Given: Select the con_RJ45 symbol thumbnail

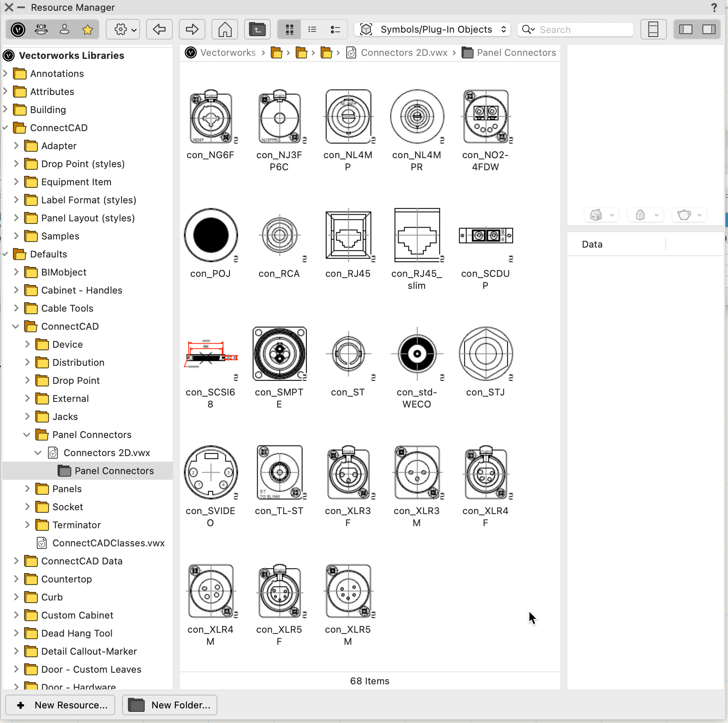Looking at the screenshot, I should [x=348, y=236].
